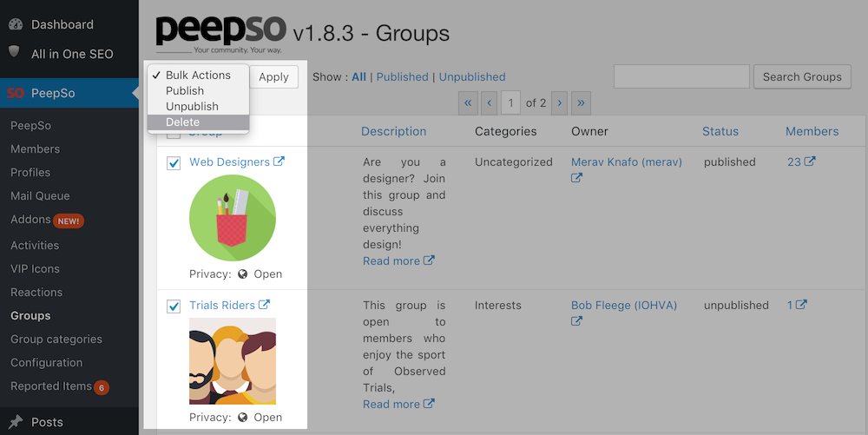Click the Apply button
Screen dimensions: 868x435
273,77
